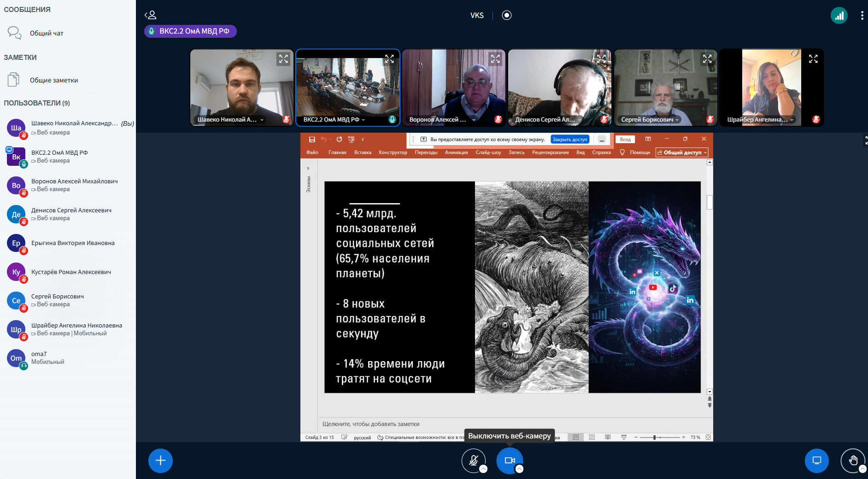Open the Вставка tab in PowerPoint
This screenshot has height=479, width=868.
click(363, 152)
